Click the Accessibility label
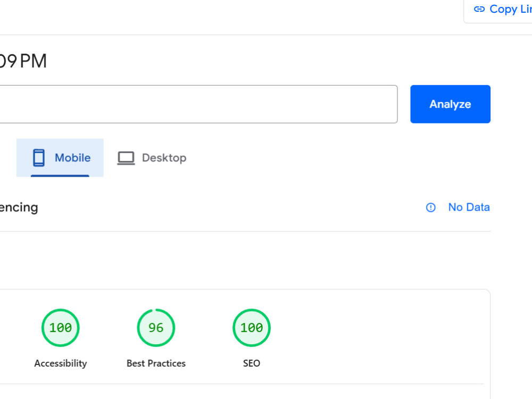This screenshot has width=532, height=399. click(x=61, y=363)
